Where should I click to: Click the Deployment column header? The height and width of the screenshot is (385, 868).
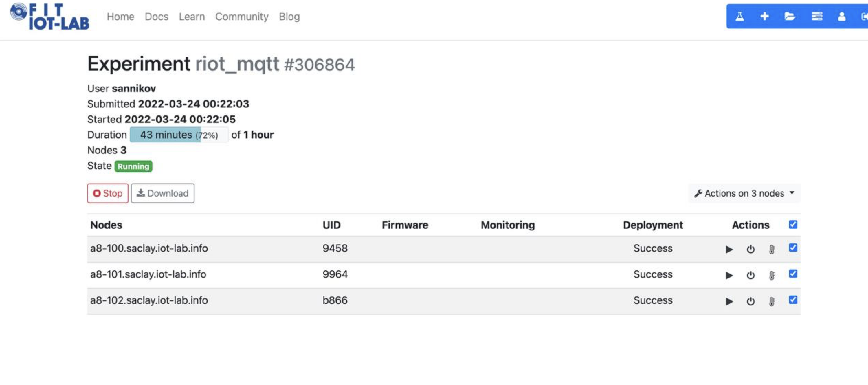click(653, 225)
